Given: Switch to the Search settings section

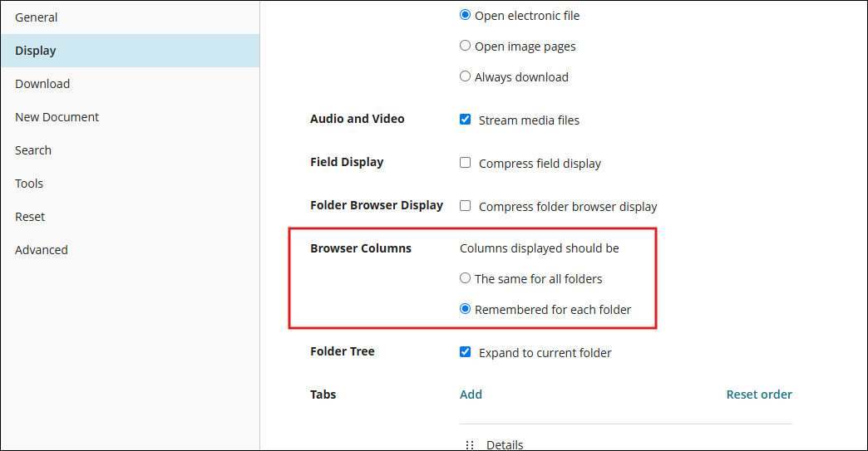Looking at the screenshot, I should tap(130, 150).
